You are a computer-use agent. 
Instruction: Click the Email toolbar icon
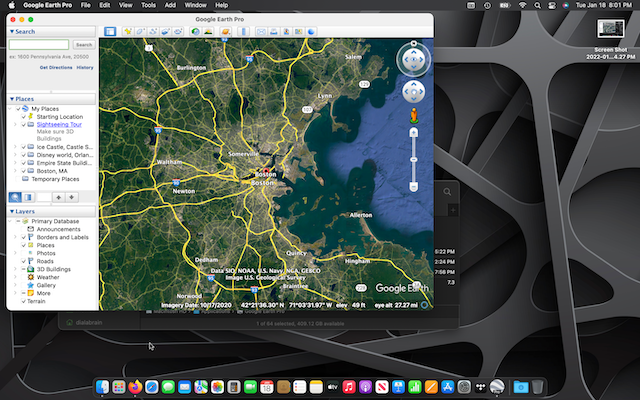[260, 32]
